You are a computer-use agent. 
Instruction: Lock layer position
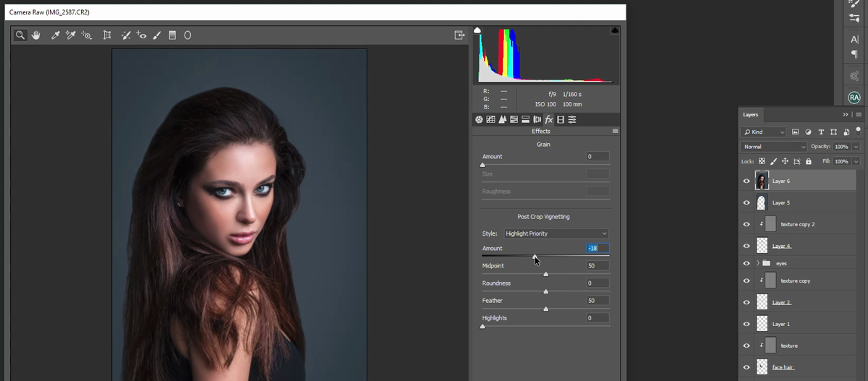point(785,161)
